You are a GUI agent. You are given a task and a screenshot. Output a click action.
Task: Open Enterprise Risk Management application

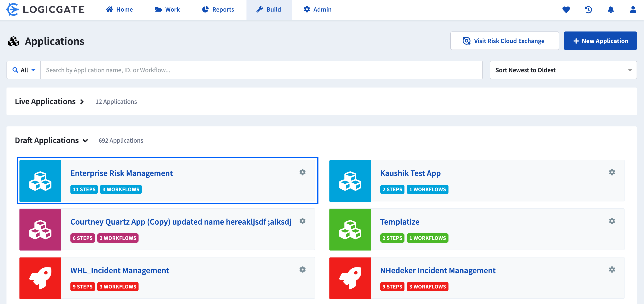pos(121,173)
